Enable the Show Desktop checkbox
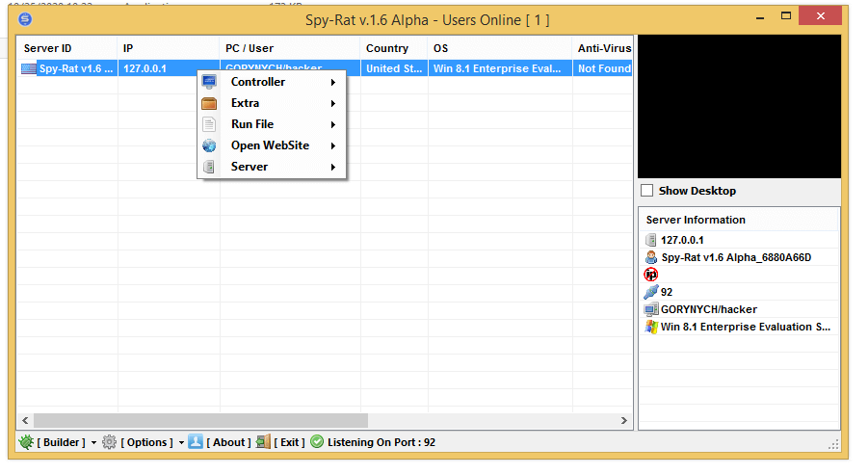This screenshot has height=474, width=868. pyautogui.click(x=647, y=191)
